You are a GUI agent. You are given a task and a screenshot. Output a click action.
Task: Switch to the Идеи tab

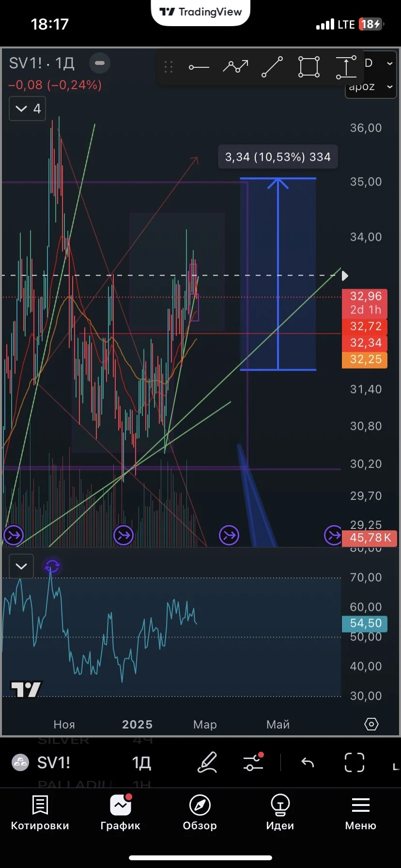pyautogui.click(x=280, y=813)
